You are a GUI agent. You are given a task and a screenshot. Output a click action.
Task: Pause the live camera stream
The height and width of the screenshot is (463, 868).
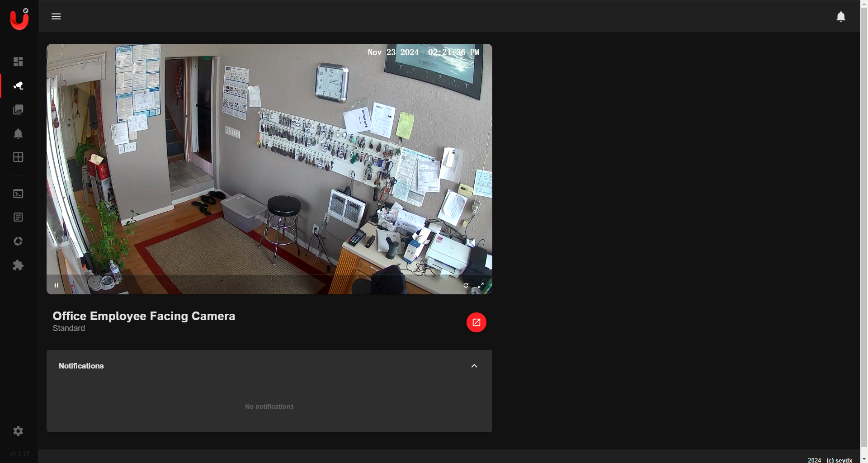(57, 285)
